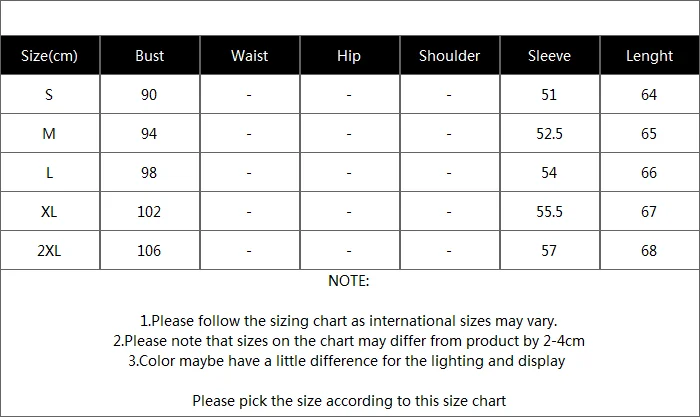Viewport: 700px width, 417px height.
Task: Click length value 68
Action: click(x=649, y=250)
